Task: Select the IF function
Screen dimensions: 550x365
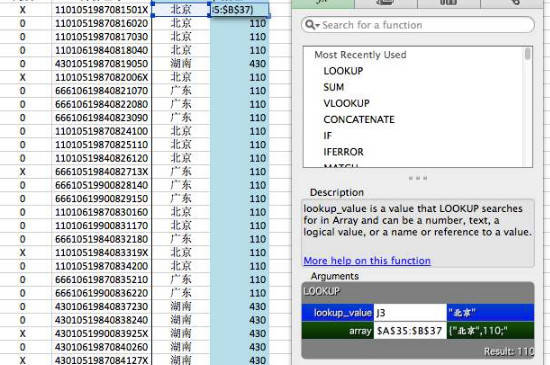Action: [x=328, y=135]
